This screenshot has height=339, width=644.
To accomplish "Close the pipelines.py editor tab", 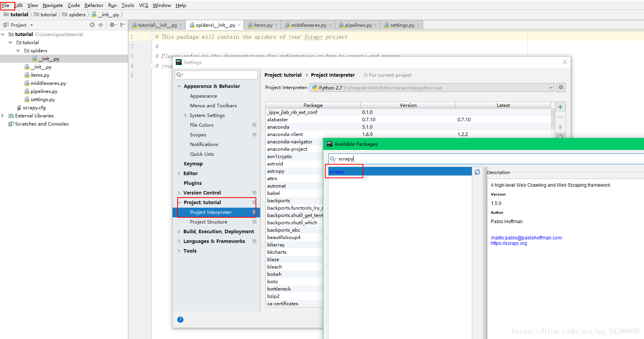I will [376, 25].
